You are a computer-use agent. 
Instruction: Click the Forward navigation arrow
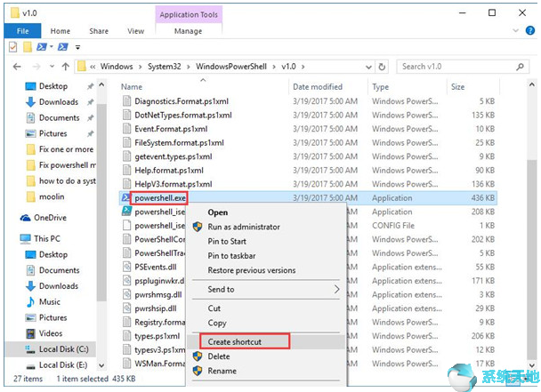[36, 67]
